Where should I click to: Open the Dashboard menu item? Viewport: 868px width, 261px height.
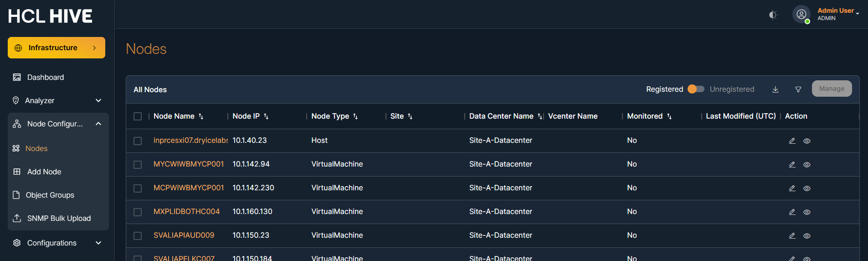[x=45, y=77]
